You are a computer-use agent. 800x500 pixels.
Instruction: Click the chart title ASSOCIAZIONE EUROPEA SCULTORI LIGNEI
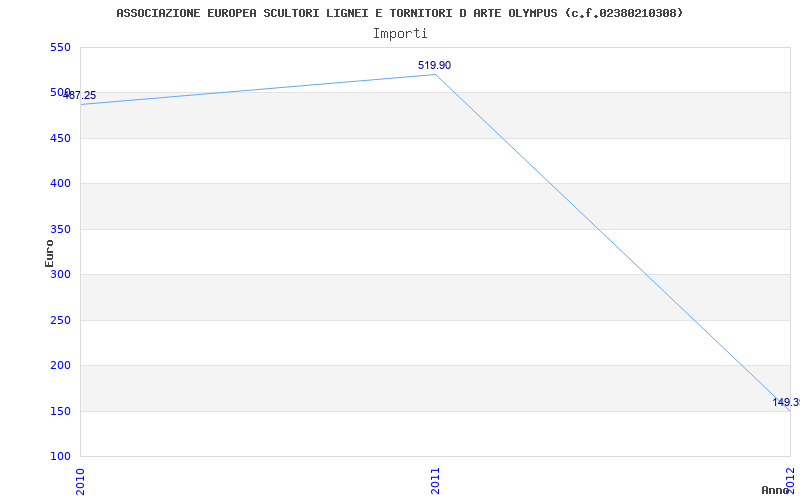(x=399, y=13)
